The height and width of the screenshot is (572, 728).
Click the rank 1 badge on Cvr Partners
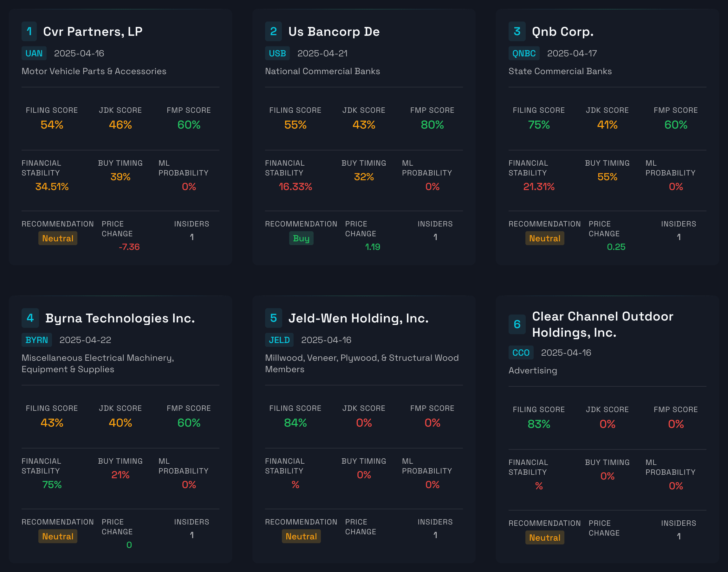29,31
